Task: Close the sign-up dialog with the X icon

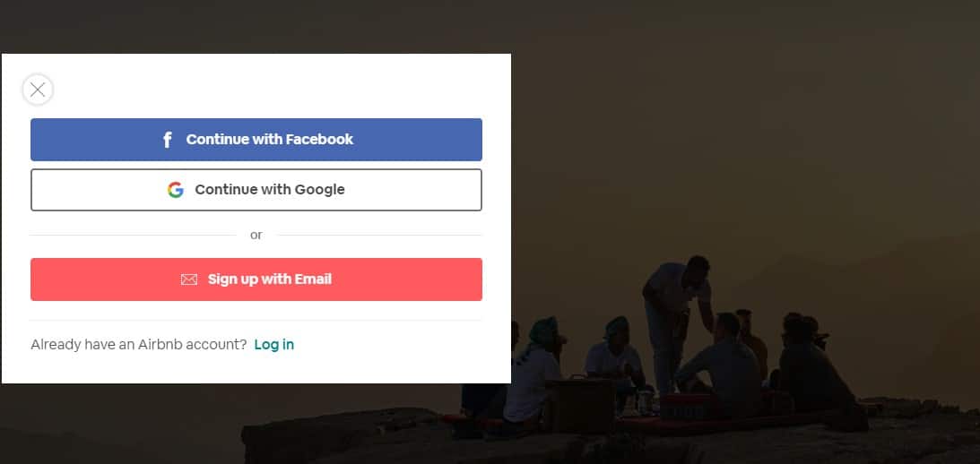Action: tap(38, 90)
